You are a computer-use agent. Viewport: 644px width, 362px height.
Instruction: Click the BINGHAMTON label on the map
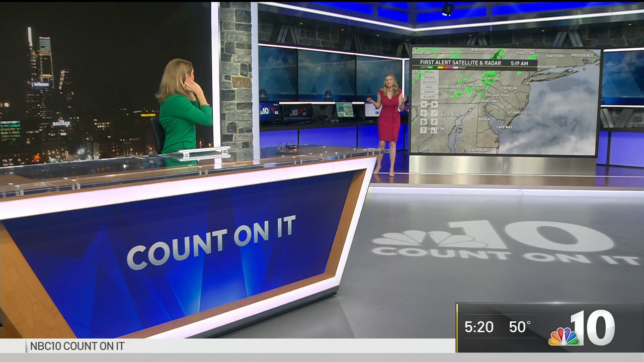pyautogui.click(x=483, y=50)
